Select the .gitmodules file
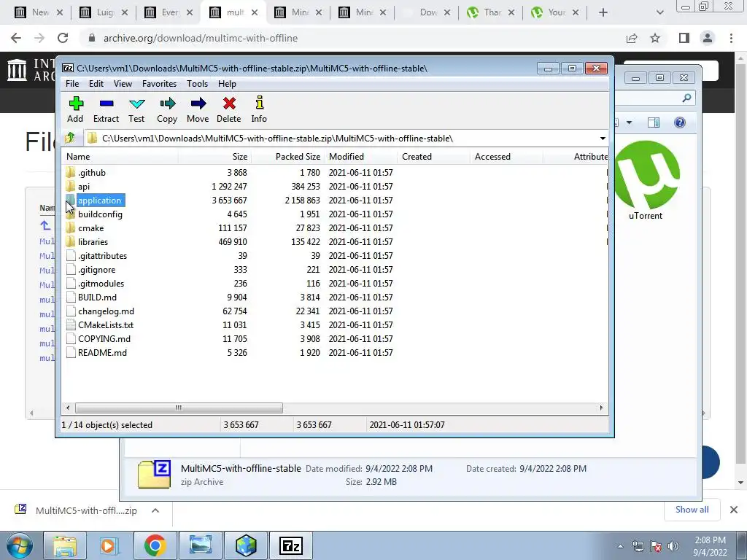 tap(101, 284)
